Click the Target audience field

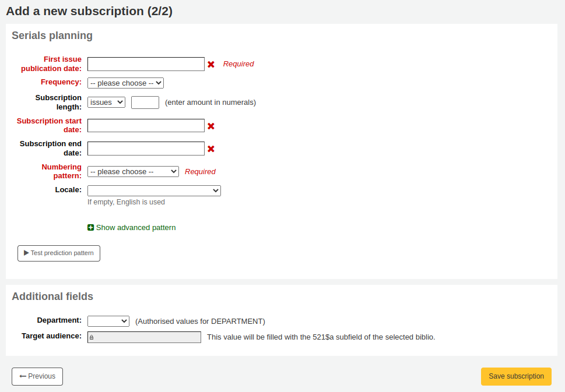(144, 337)
